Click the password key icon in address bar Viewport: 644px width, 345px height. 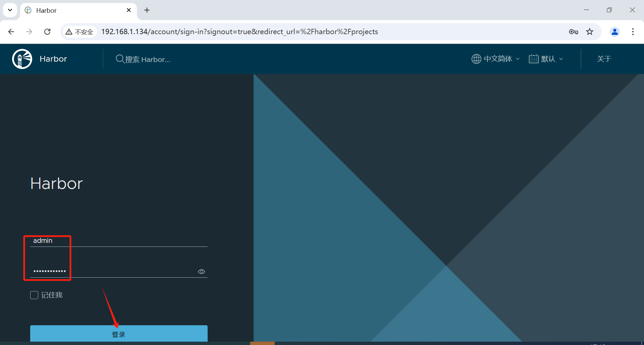(x=574, y=32)
